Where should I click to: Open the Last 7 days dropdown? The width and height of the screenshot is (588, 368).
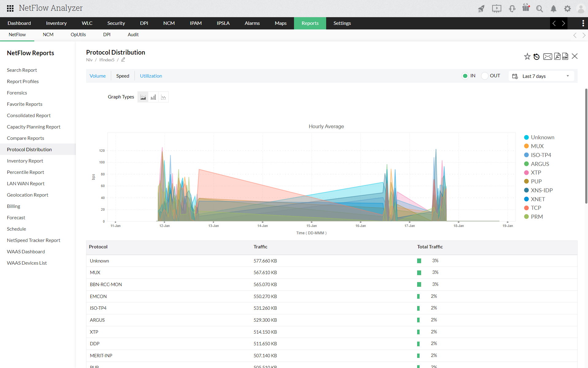[541, 76]
